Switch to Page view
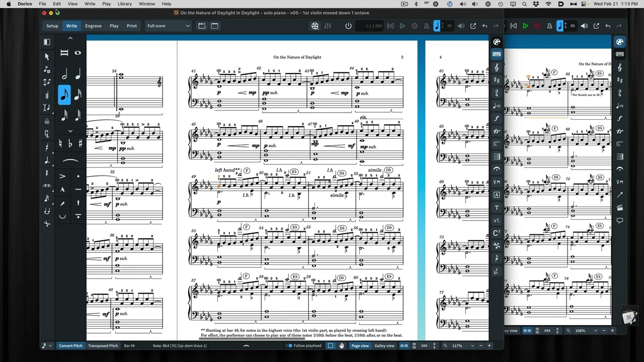This screenshot has width=644, height=362. click(x=360, y=345)
